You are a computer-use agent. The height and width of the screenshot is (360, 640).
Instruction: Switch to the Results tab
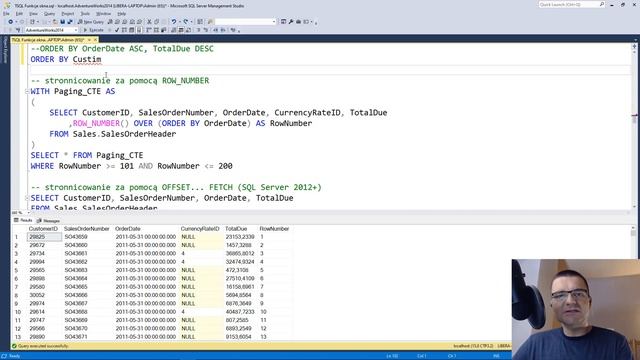pyautogui.click(x=23, y=220)
